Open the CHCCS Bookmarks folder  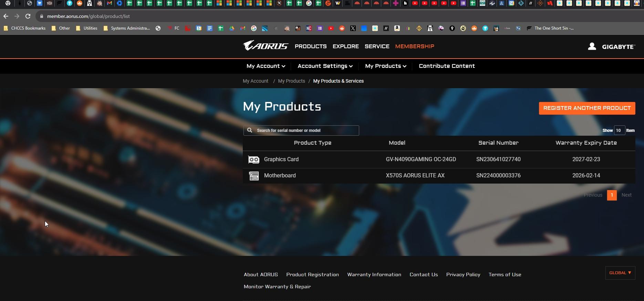tap(24, 28)
